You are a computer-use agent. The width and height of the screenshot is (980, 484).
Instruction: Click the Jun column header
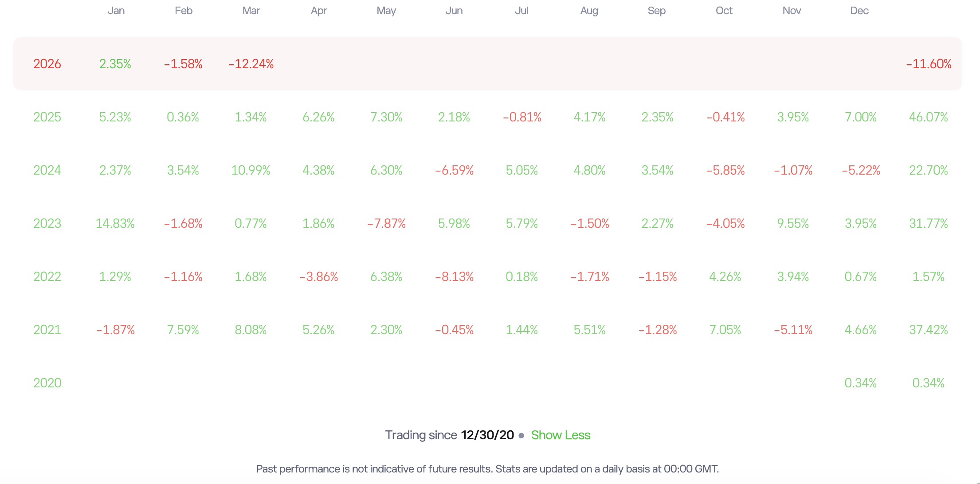(x=454, y=11)
